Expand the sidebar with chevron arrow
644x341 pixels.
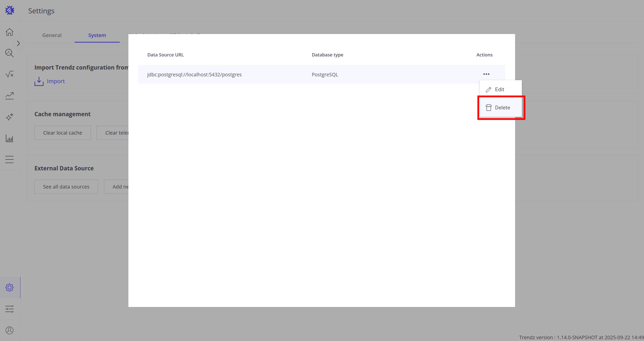[x=18, y=43]
